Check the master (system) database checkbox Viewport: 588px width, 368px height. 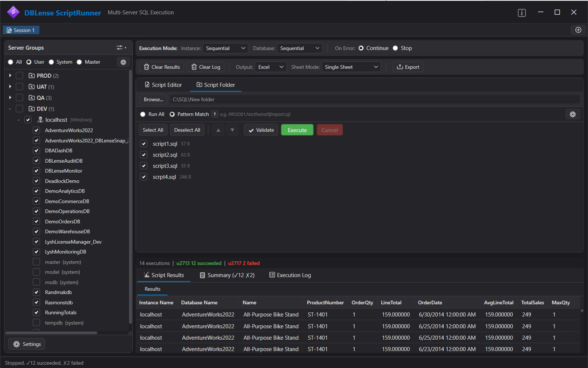point(36,262)
